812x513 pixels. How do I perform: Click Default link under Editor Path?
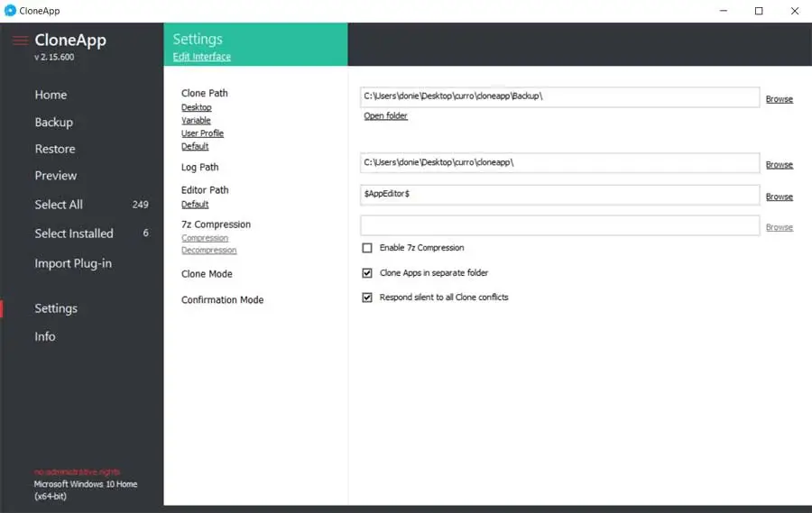[195, 204]
